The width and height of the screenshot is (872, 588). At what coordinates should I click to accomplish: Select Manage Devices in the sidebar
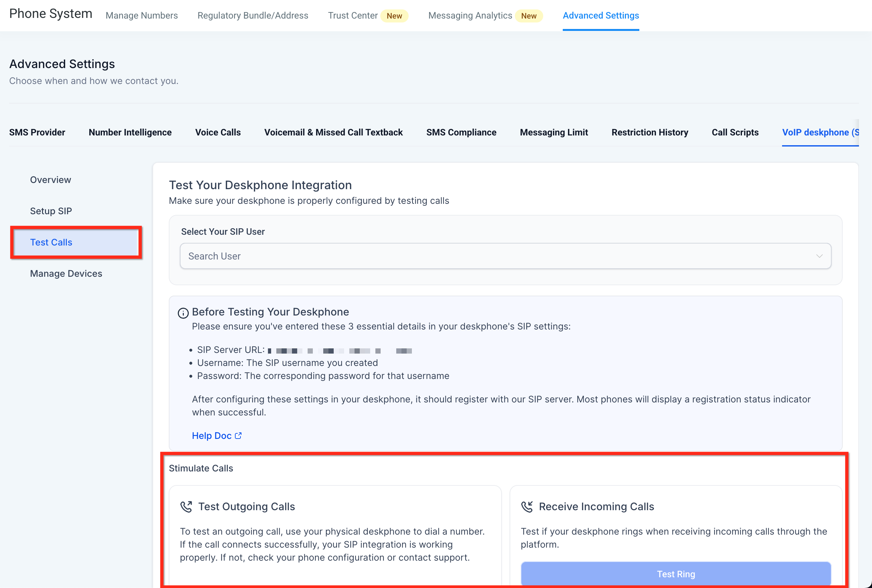pyautogui.click(x=66, y=273)
